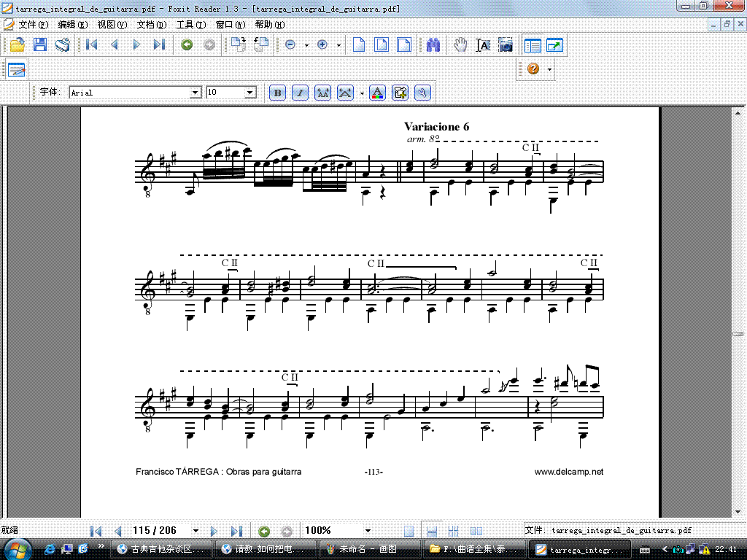Open the Arial font name dropdown
This screenshot has height=560, width=747.
pyautogui.click(x=196, y=93)
